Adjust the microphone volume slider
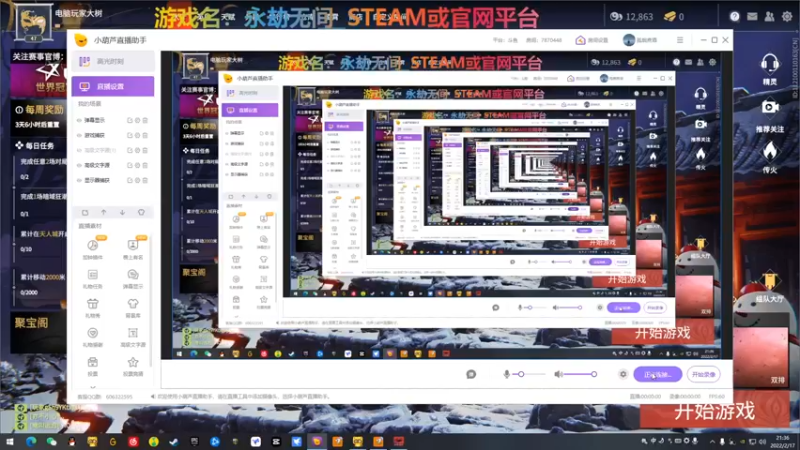The height and width of the screenshot is (450, 800). [x=529, y=374]
